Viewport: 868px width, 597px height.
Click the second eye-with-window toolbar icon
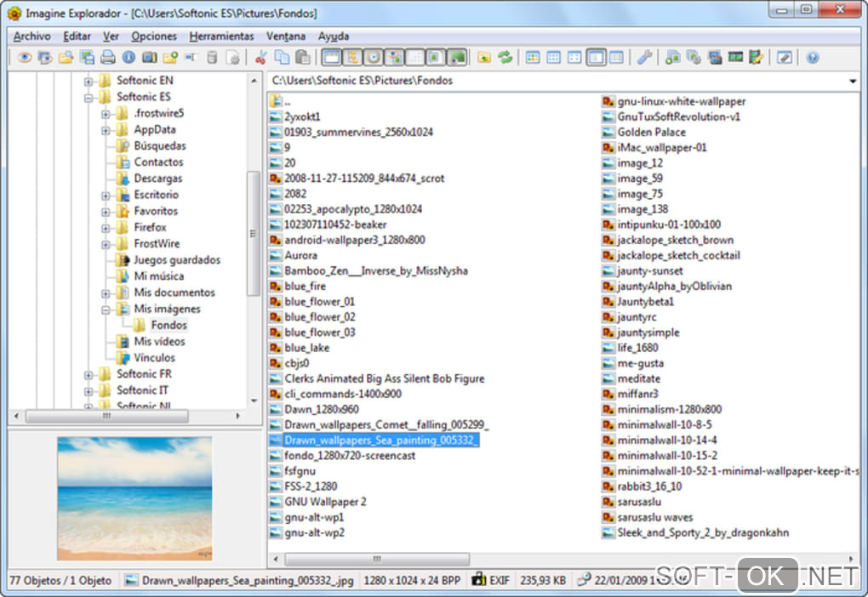(x=45, y=58)
